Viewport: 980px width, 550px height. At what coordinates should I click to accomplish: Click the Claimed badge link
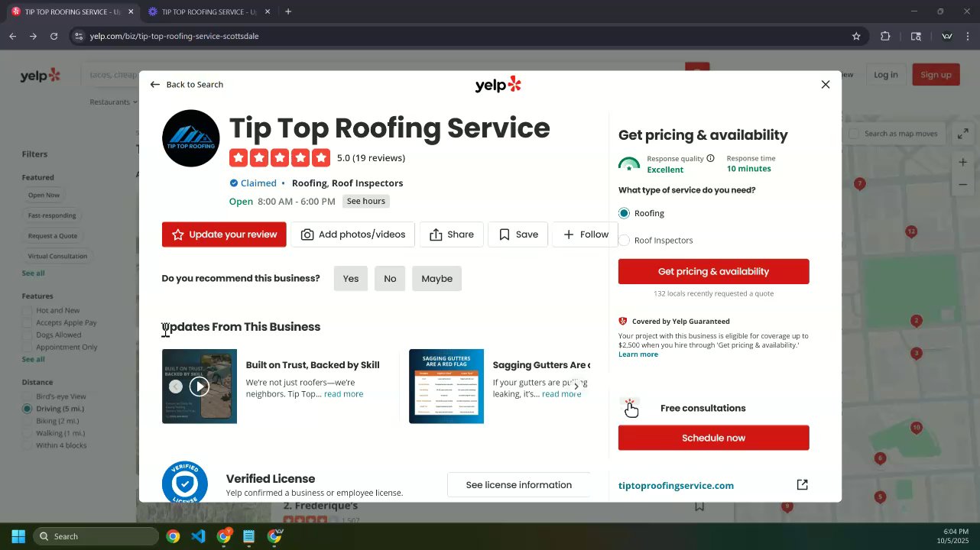tap(253, 183)
